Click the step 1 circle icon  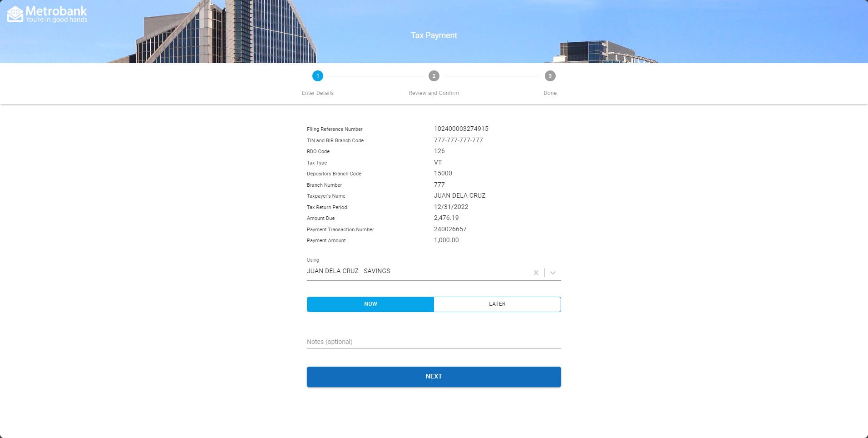pos(318,76)
